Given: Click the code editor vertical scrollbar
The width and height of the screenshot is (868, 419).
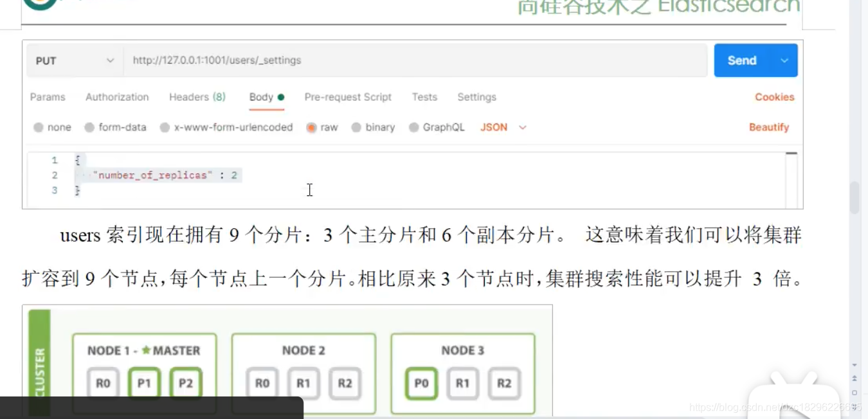Looking at the screenshot, I should pos(791,180).
